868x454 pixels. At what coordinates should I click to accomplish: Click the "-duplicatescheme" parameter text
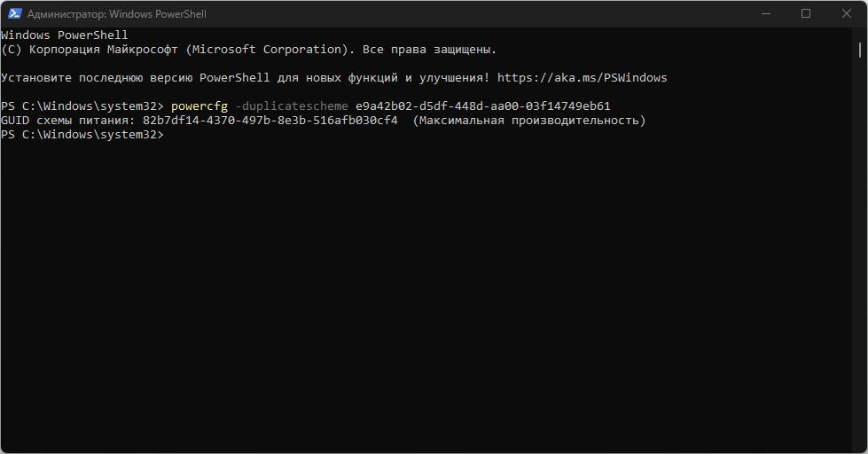click(292, 106)
